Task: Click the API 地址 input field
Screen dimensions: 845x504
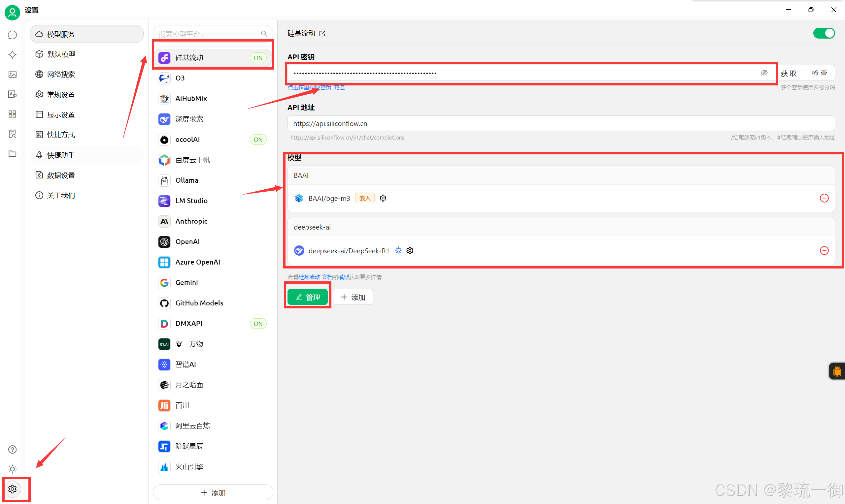Action: [560, 124]
